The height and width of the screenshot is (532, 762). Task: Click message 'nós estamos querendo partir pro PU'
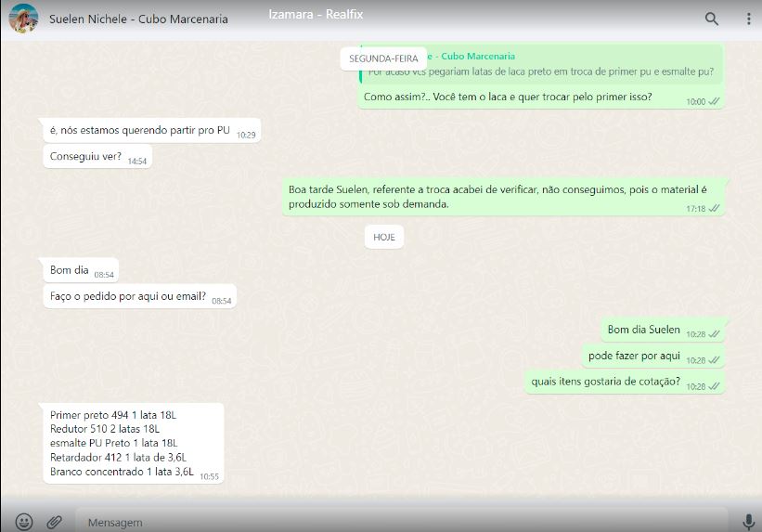[x=139, y=131]
